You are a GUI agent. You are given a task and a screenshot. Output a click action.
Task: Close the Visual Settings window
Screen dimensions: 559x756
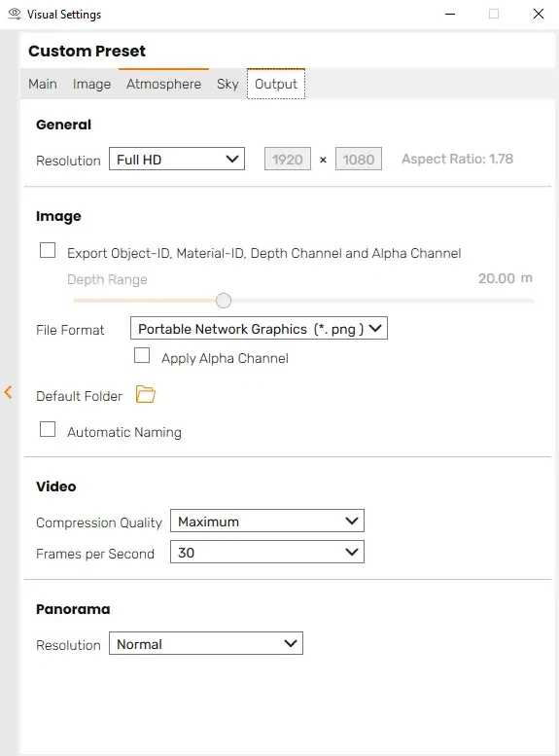(539, 14)
